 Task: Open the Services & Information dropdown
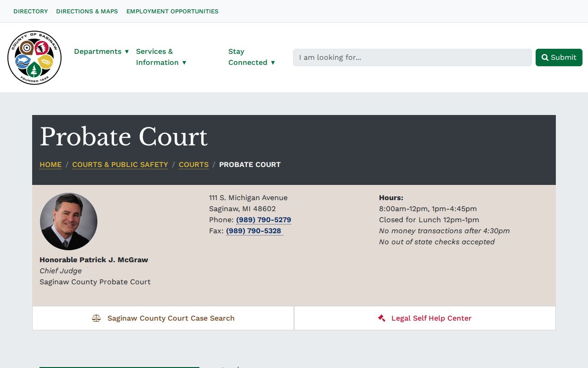point(161,57)
